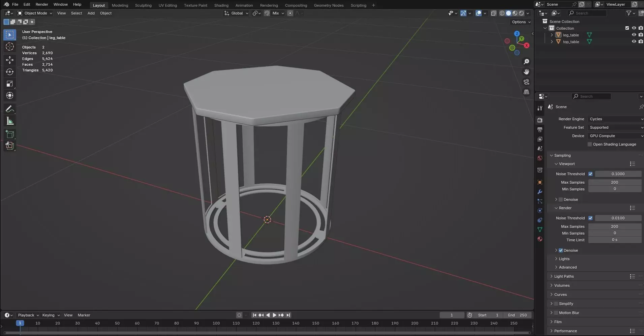Switch to rendered viewport shading
This screenshot has width=644, height=336.
pyautogui.click(x=521, y=13)
